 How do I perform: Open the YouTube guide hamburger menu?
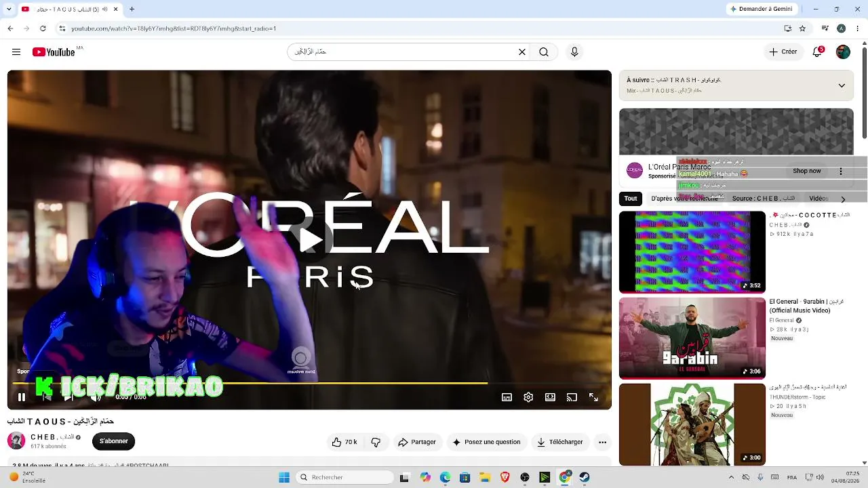[16, 52]
